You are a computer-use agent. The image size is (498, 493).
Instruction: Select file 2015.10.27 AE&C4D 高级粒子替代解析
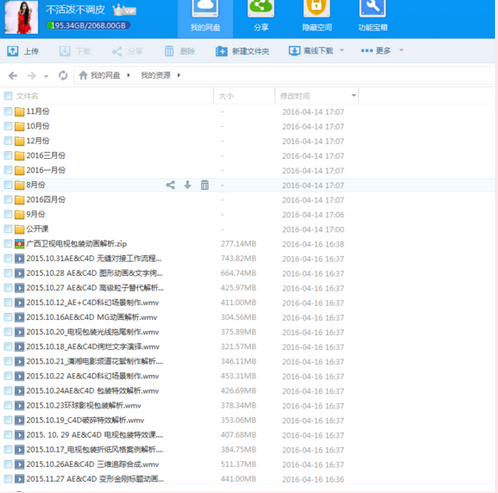(95, 288)
